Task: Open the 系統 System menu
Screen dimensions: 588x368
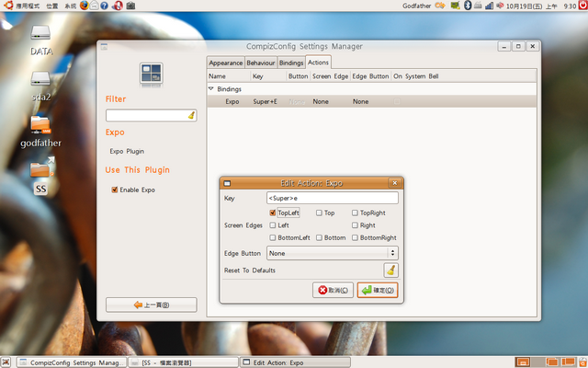Action: 70,6
